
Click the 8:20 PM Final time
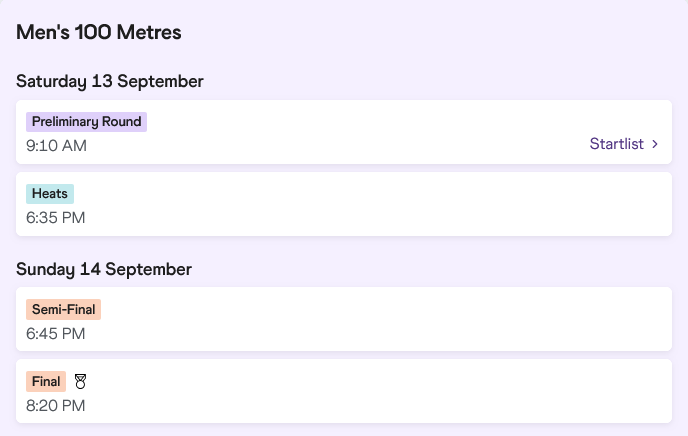point(56,405)
